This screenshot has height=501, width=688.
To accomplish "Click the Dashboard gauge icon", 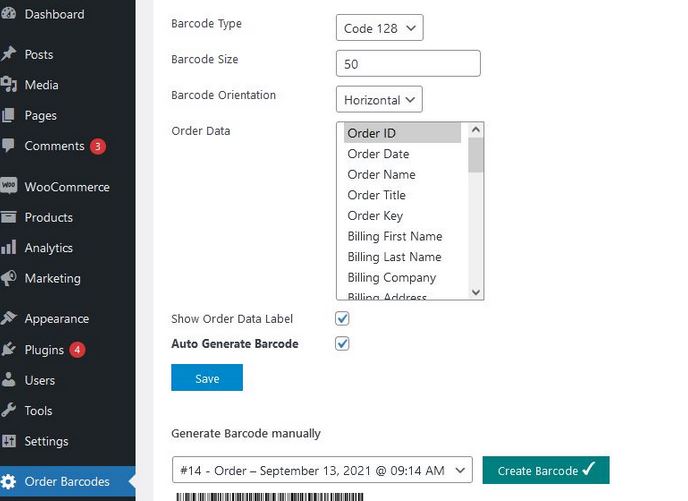I will pyautogui.click(x=8, y=14).
